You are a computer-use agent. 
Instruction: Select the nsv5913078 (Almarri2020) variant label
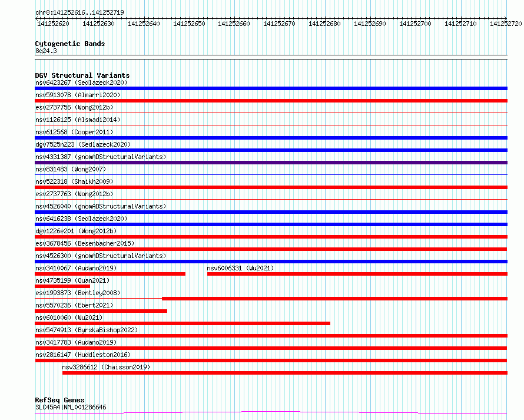tap(78, 95)
